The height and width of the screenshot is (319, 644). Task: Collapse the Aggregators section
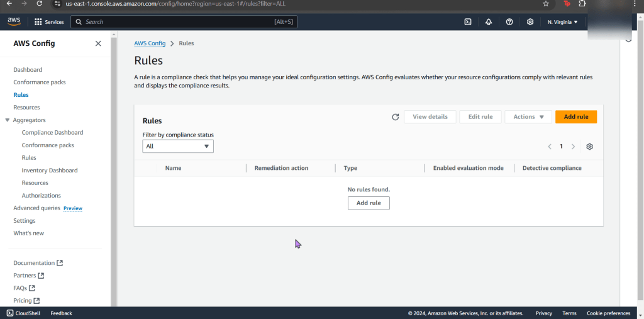(x=8, y=120)
